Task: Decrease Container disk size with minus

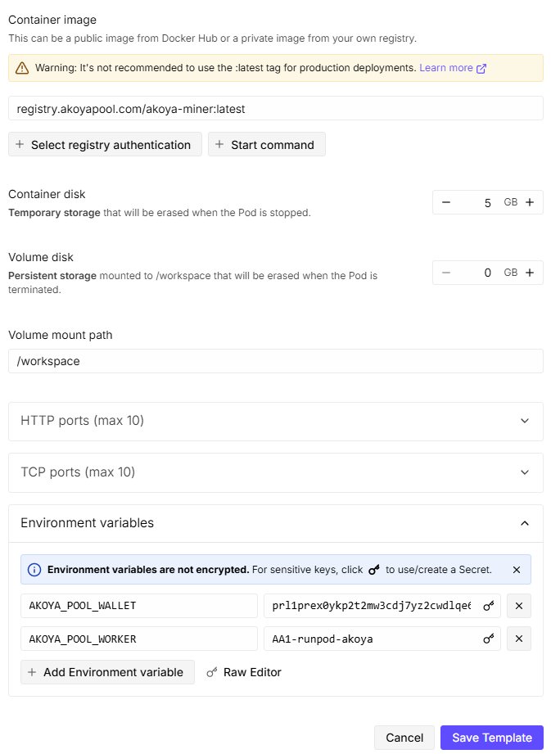Action: click(x=446, y=202)
